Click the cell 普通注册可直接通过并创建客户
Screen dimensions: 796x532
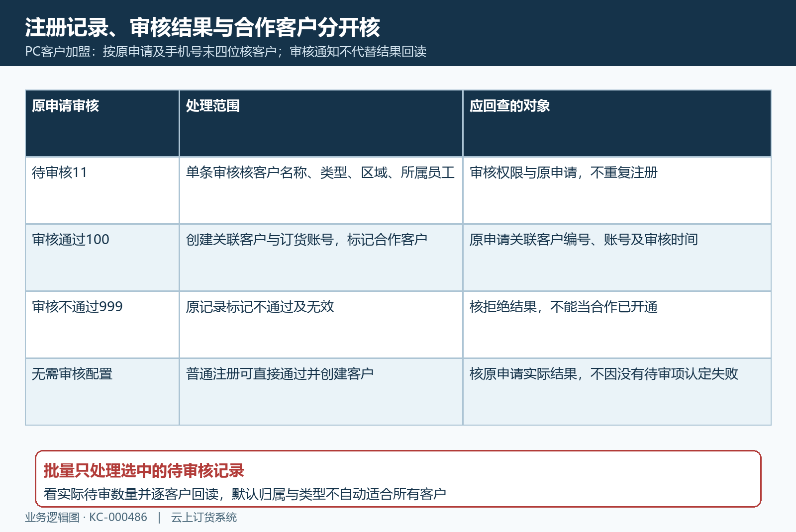tap(321, 392)
